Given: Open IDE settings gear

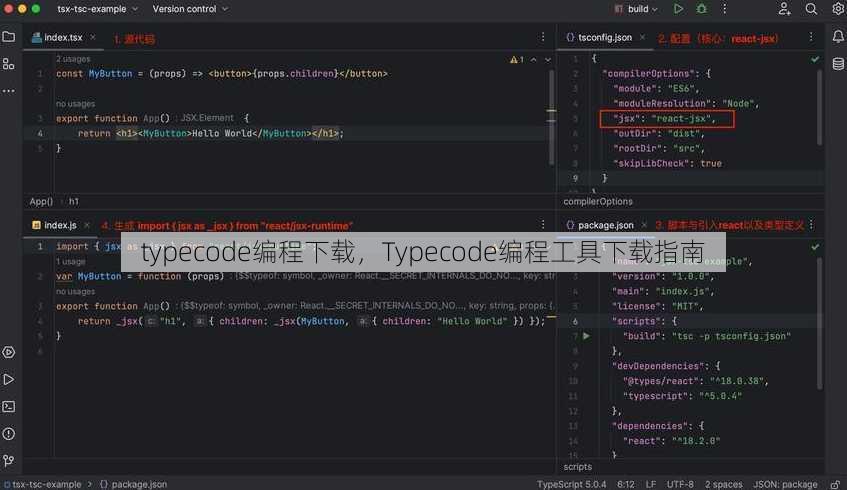Looking at the screenshot, I should [x=838, y=9].
